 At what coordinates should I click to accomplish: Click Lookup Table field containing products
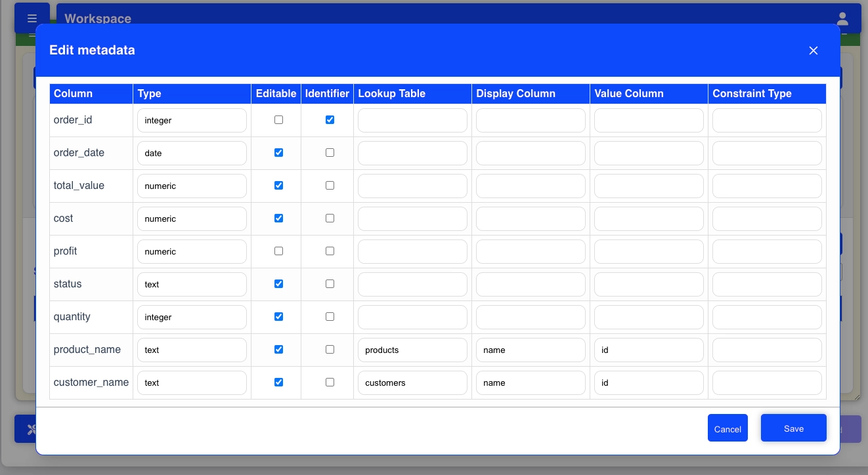tap(412, 350)
